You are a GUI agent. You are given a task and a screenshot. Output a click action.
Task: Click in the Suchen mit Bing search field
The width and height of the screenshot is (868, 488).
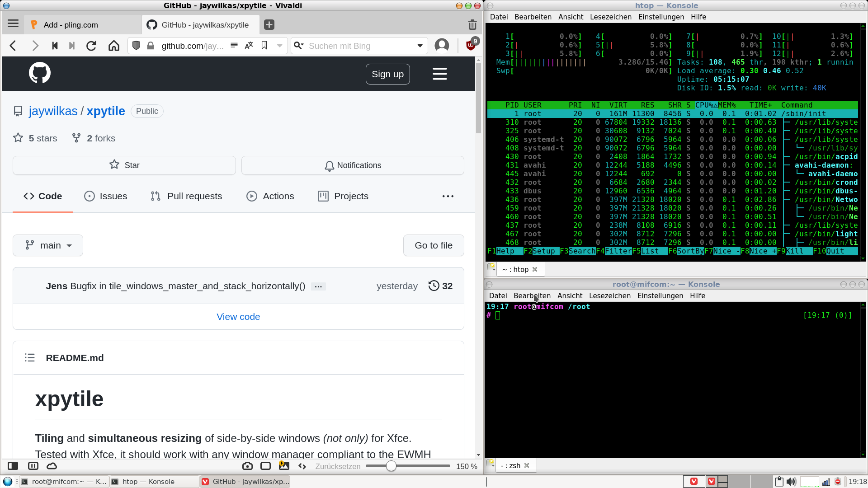[x=360, y=46]
